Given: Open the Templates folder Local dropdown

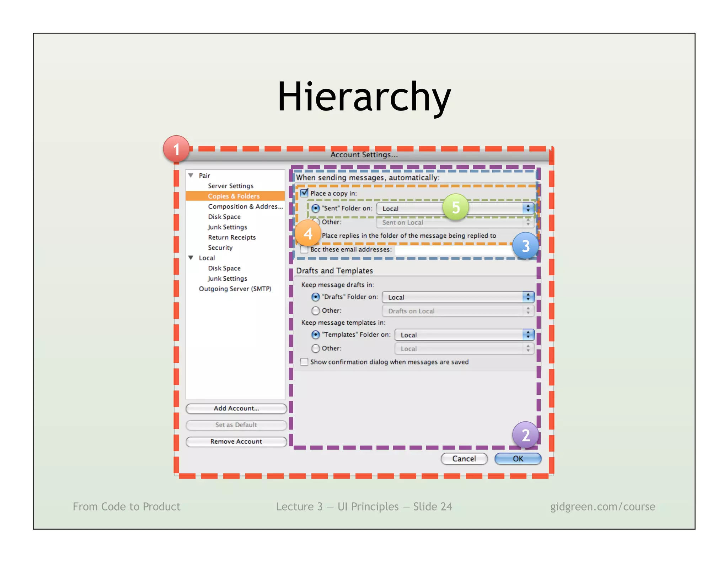Looking at the screenshot, I should click(x=465, y=335).
